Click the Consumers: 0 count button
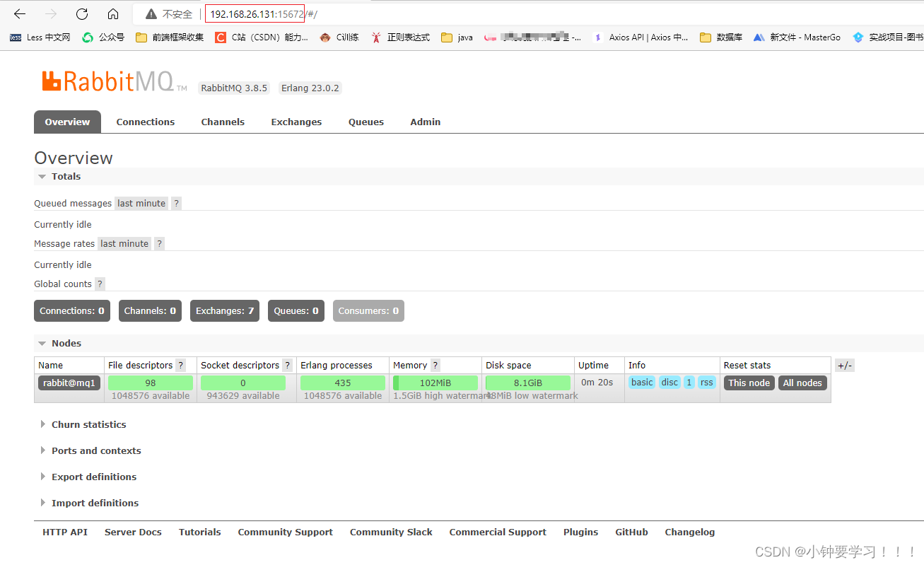The image size is (924, 565). click(368, 311)
